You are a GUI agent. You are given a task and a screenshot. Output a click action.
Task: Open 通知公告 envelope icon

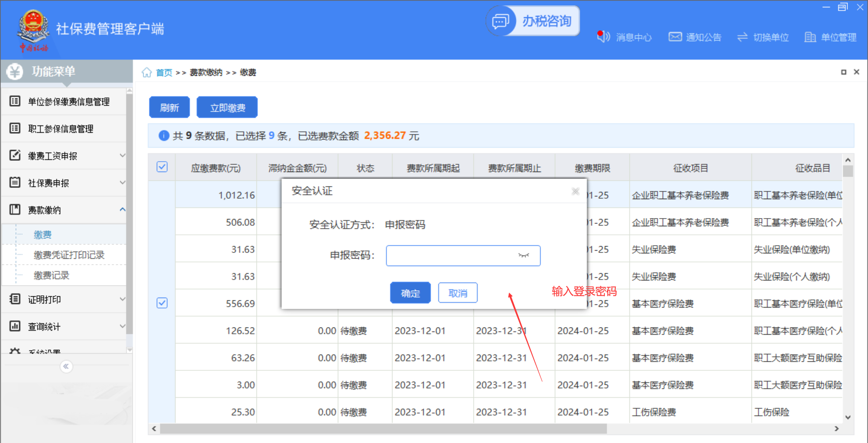[675, 37]
